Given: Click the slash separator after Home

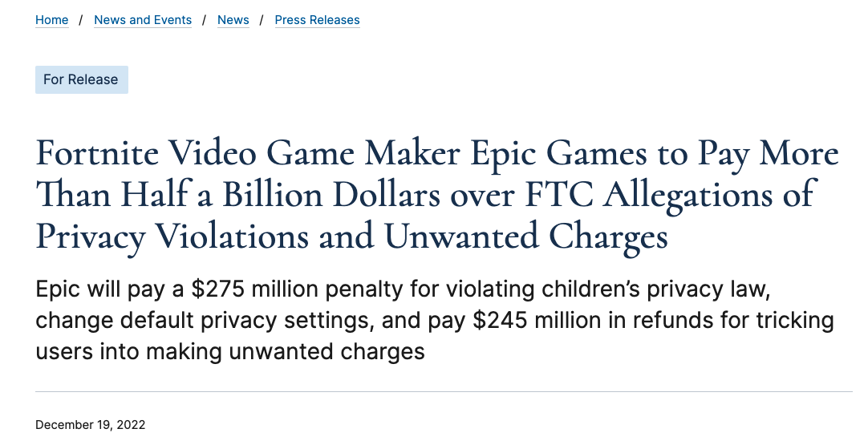Looking at the screenshot, I should [81, 20].
